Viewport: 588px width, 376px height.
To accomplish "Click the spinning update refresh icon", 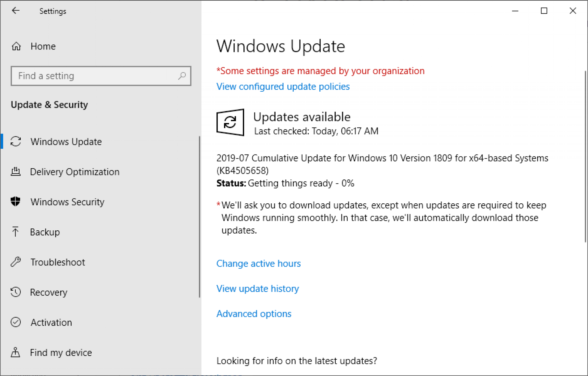I will [x=229, y=122].
